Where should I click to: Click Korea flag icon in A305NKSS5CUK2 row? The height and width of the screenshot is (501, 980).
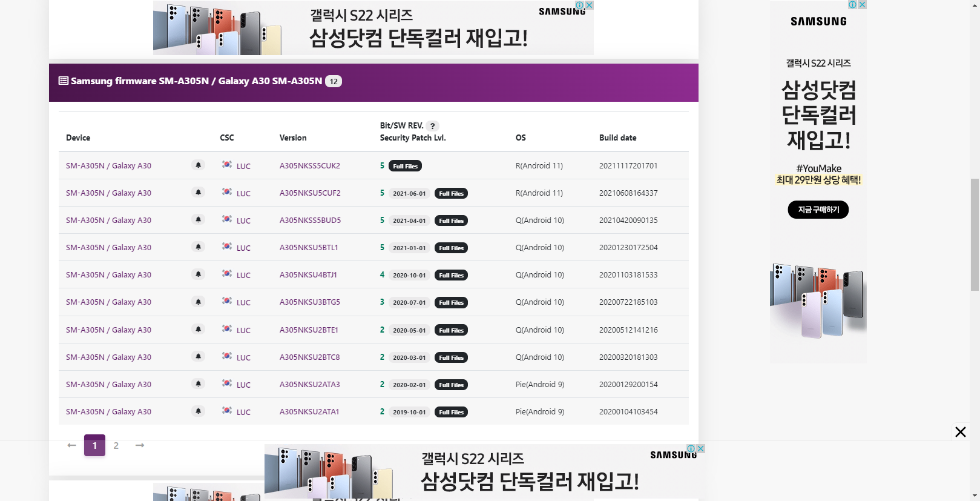click(x=227, y=164)
